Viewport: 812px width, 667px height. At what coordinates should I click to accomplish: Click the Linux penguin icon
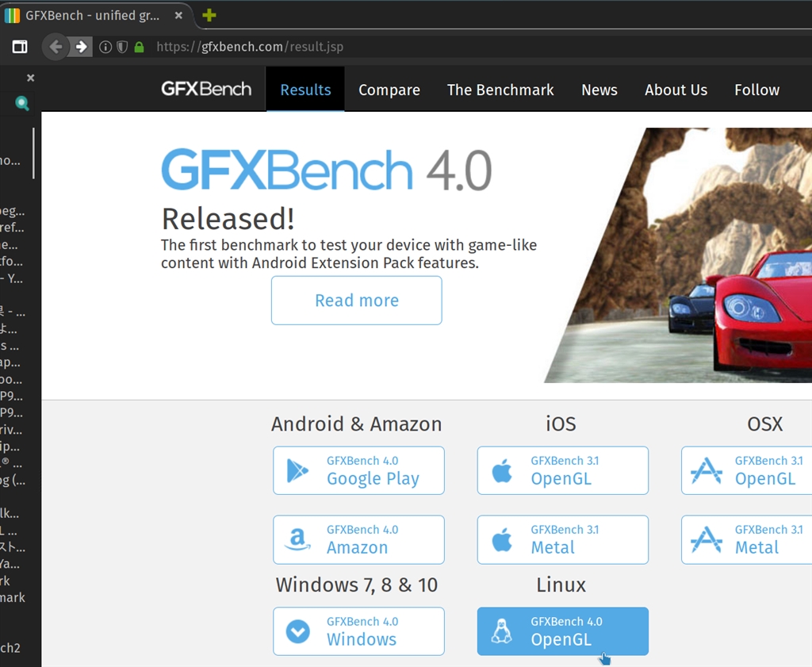tap(501, 631)
